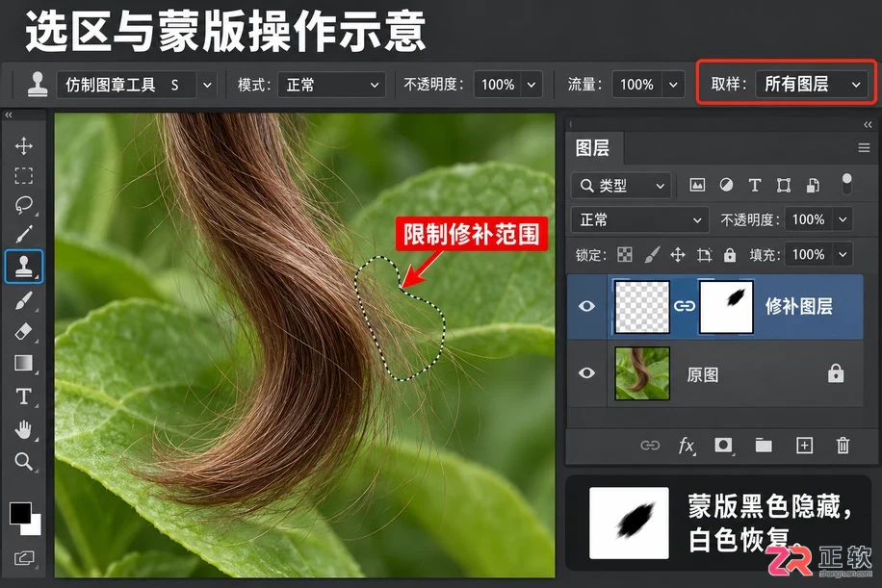
Task: Toggle lock artboard nesting icon
Action: coord(704,255)
